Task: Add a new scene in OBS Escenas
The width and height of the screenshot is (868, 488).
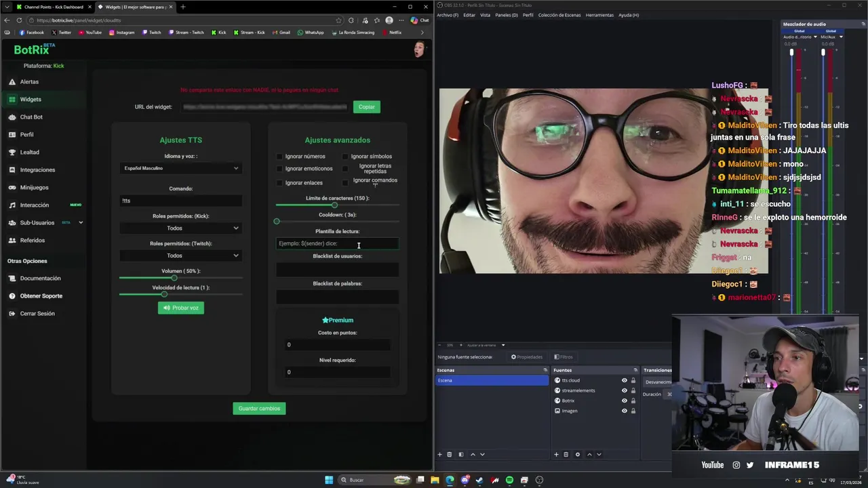Action: (439, 454)
